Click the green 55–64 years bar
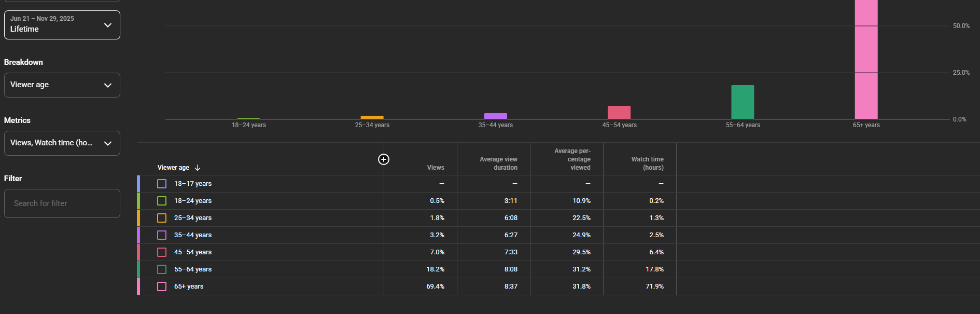Image resolution: width=980 pixels, height=314 pixels. tap(743, 102)
